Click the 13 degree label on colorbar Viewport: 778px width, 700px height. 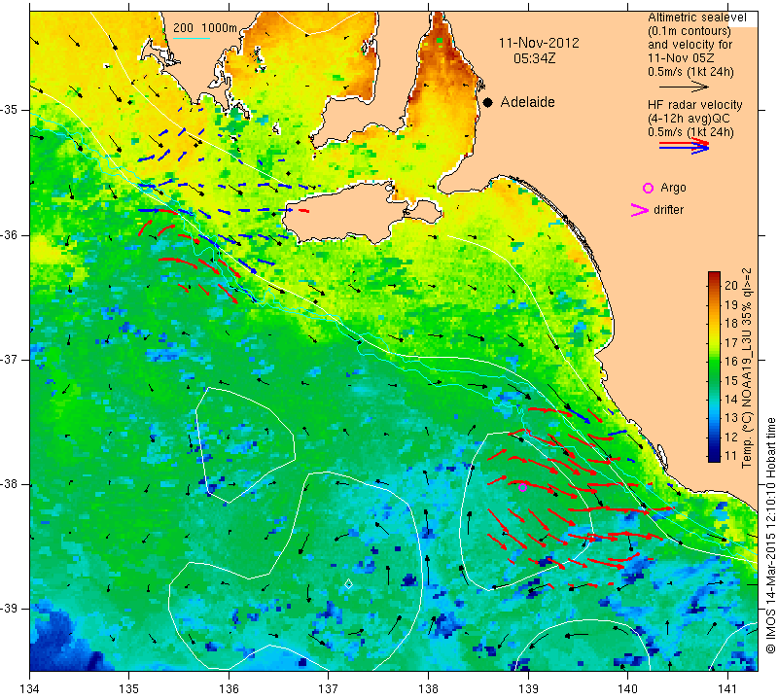pyautogui.click(x=731, y=418)
